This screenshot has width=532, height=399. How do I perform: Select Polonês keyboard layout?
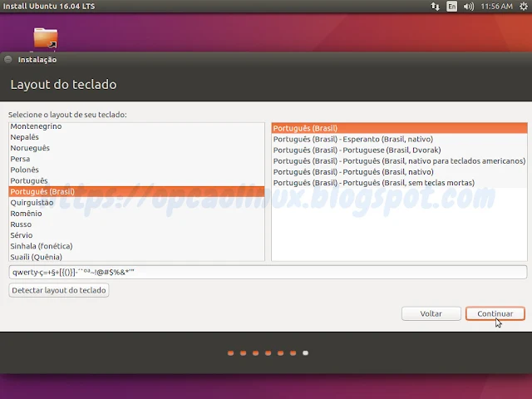click(136, 170)
